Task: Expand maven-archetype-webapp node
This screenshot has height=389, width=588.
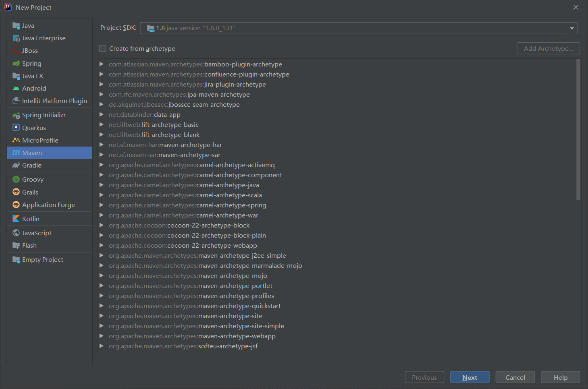Action: pos(101,336)
